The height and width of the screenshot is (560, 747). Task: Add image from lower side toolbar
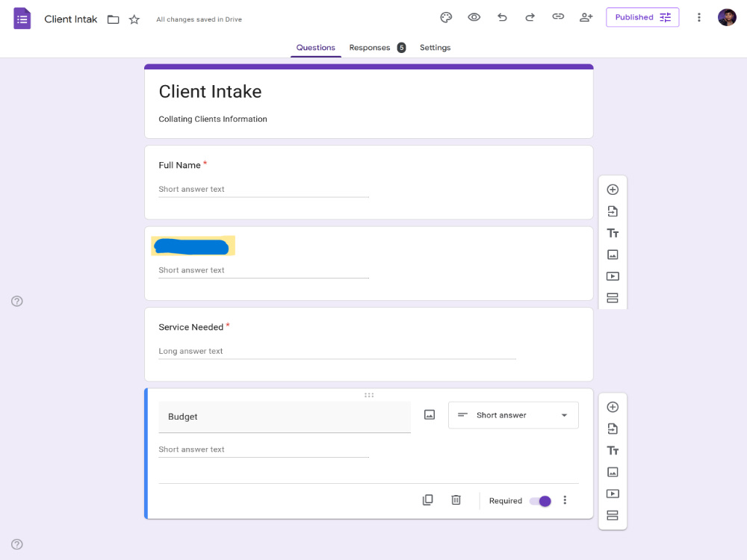(x=613, y=473)
